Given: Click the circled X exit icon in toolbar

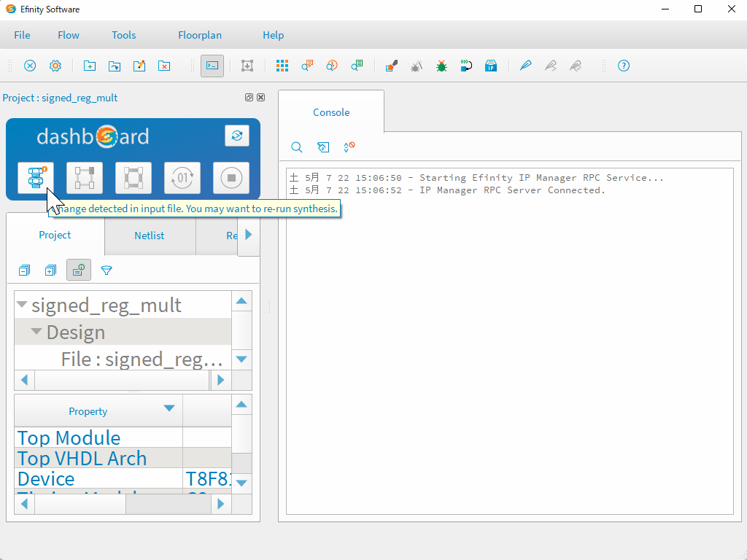Looking at the screenshot, I should pos(30,66).
